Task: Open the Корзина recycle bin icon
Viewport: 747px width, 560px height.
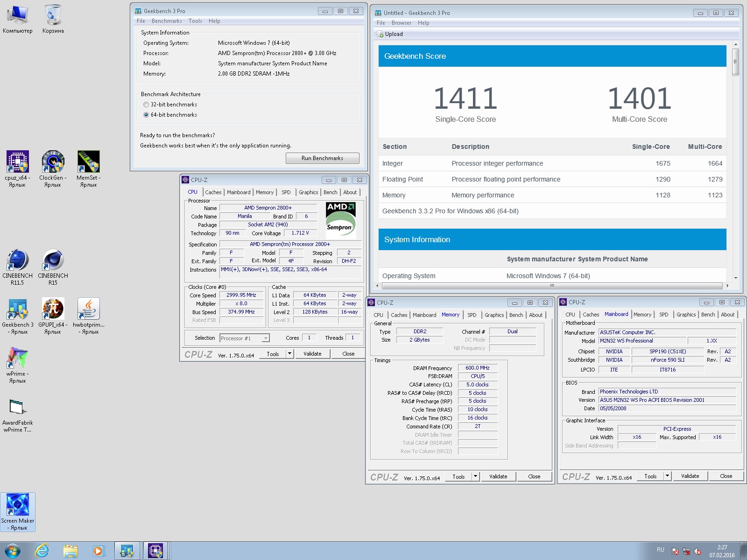Action: pos(53,20)
